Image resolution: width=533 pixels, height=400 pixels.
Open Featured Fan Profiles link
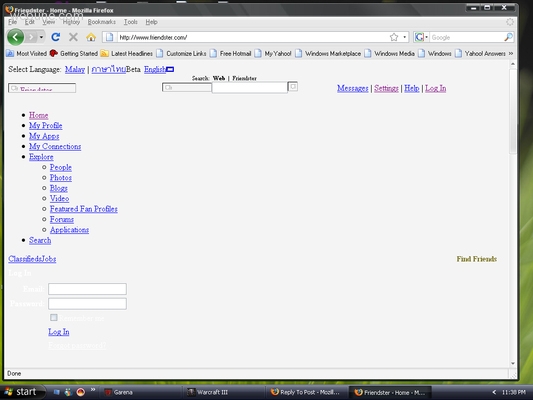tap(84, 209)
